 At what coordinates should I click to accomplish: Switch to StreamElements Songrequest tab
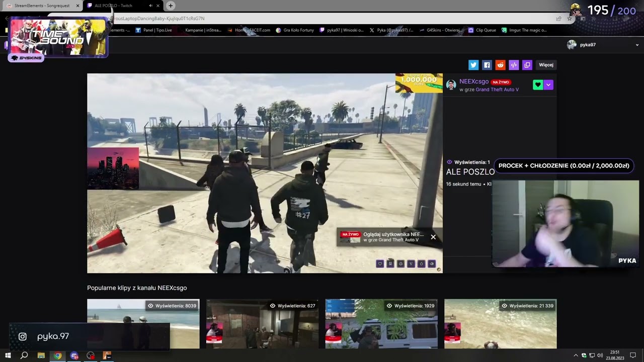42,6
